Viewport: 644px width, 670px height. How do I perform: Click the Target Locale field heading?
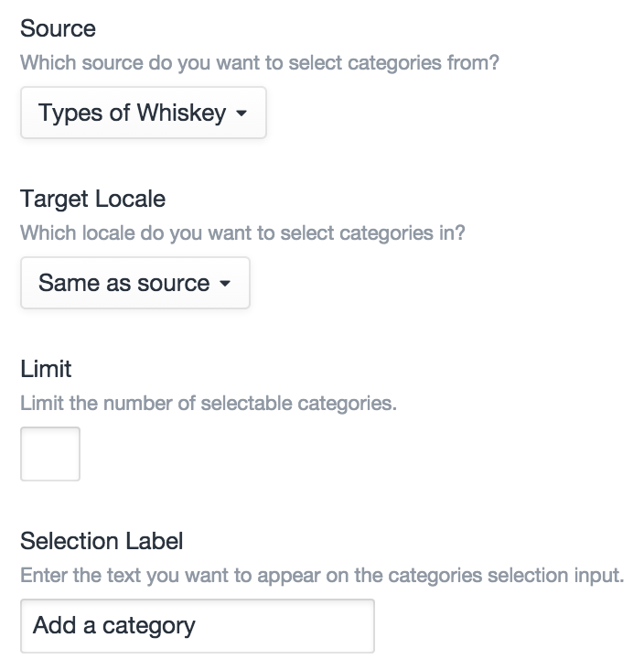(92, 199)
